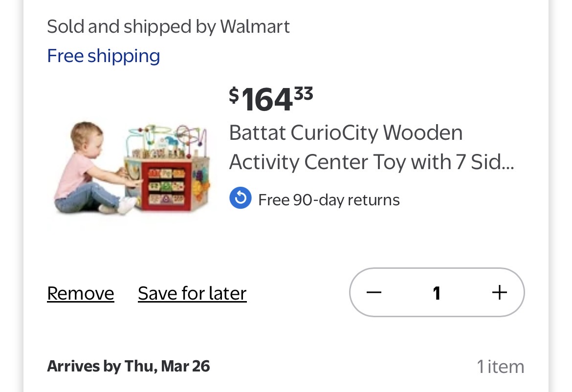Click the blue circular returns arrow icon

[x=240, y=198]
